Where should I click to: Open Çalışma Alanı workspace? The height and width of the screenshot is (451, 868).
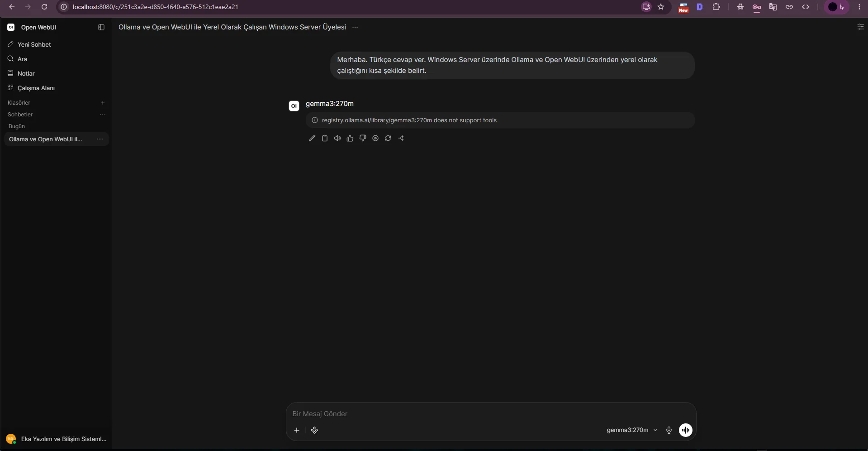click(x=57, y=88)
